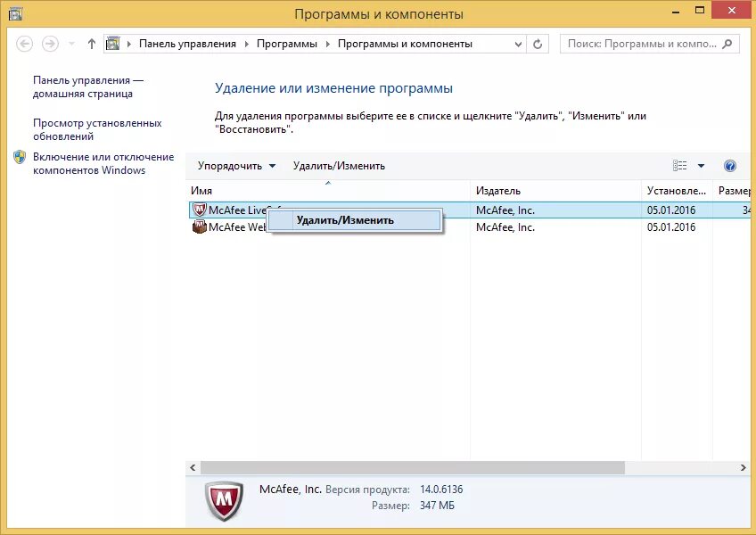Open the address bar history dropdown
Image resolution: width=756 pixels, height=535 pixels.
pos(518,45)
